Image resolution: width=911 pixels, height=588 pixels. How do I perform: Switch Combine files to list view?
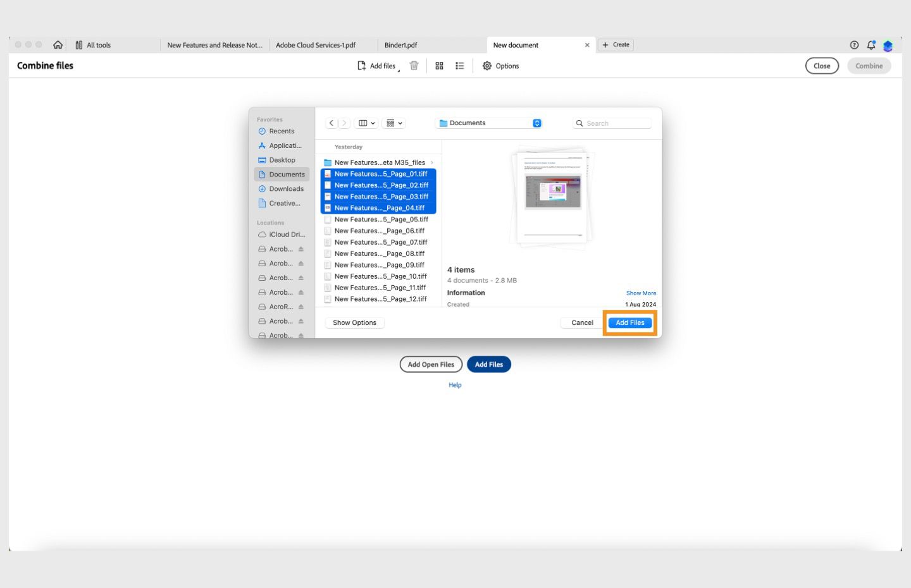459,65
